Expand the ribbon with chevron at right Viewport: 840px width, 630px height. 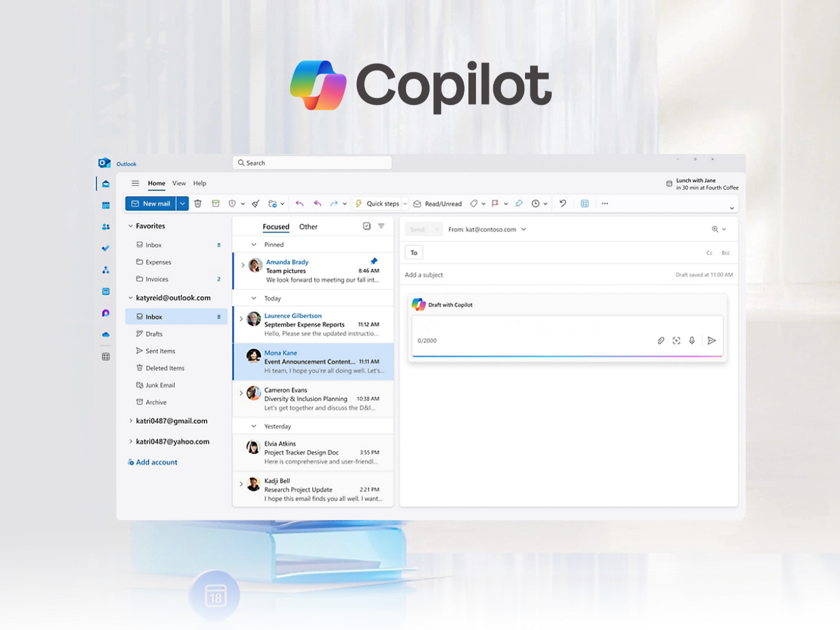732,208
